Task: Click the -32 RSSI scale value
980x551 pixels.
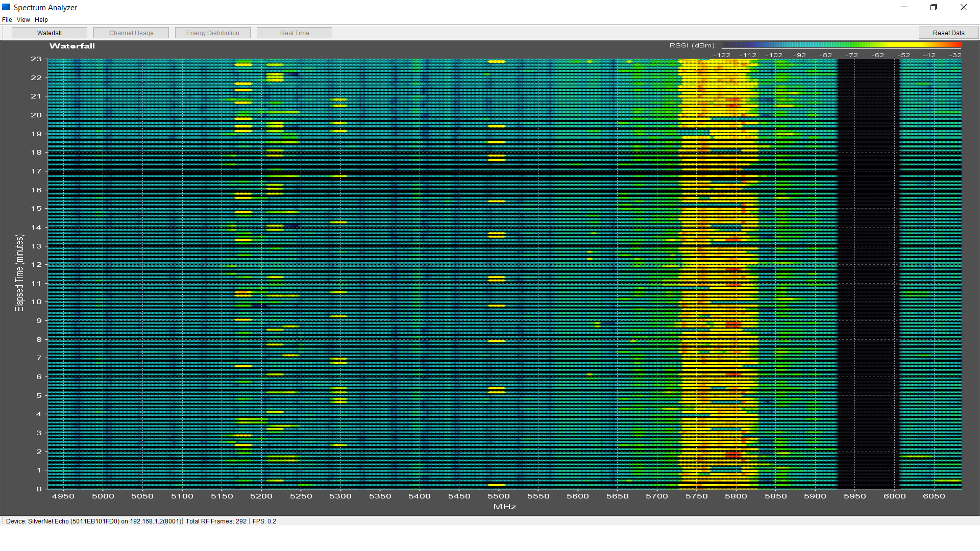Action: pos(955,55)
